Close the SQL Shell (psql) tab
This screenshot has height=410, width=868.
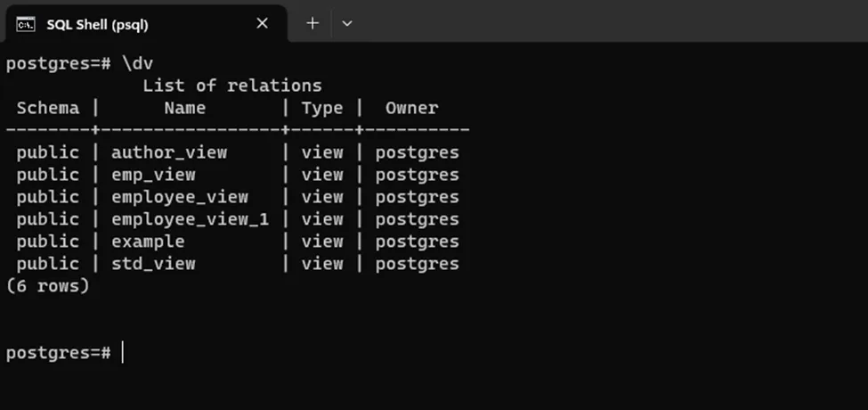pyautogui.click(x=263, y=24)
